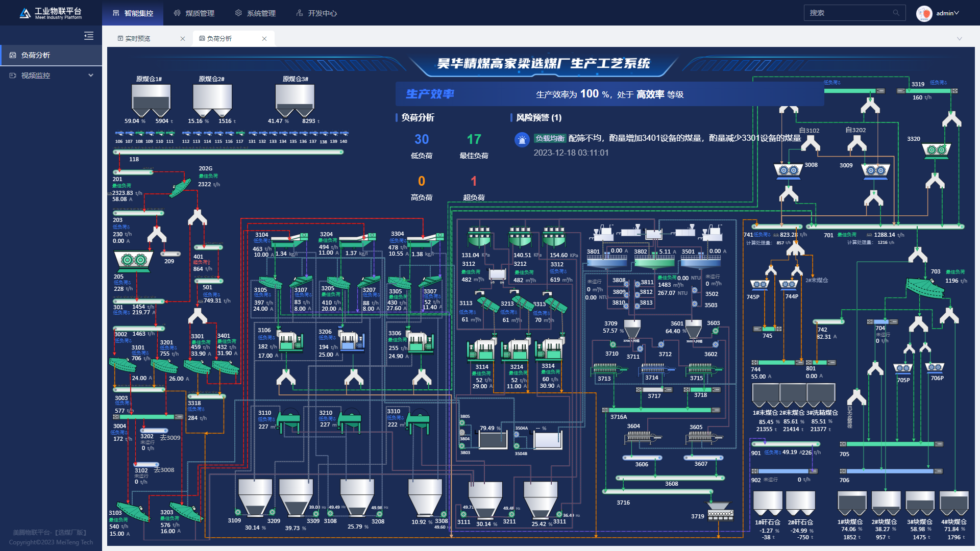Screen dimensions: 980x551
Task: Click the 去3008 link label
Action: (164, 470)
